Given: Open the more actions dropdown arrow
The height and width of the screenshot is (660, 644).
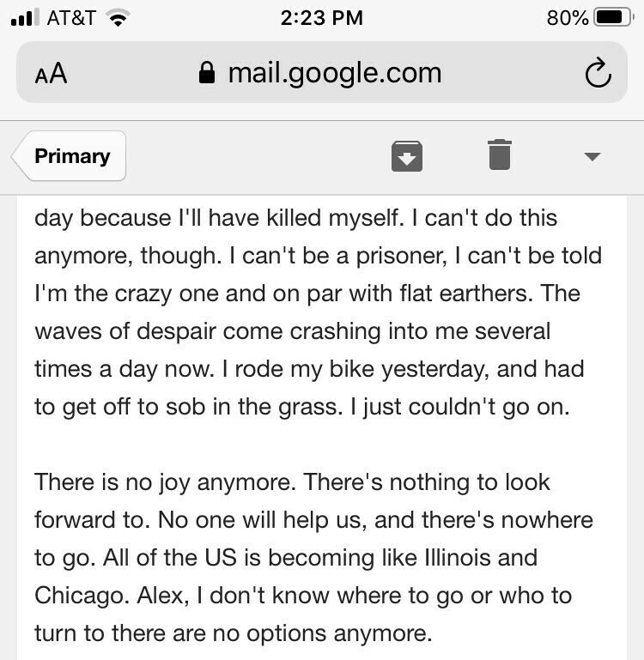Looking at the screenshot, I should tap(592, 156).
